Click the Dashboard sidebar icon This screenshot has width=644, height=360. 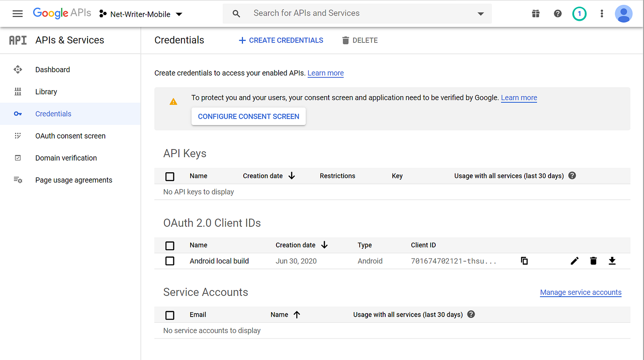click(18, 70)
